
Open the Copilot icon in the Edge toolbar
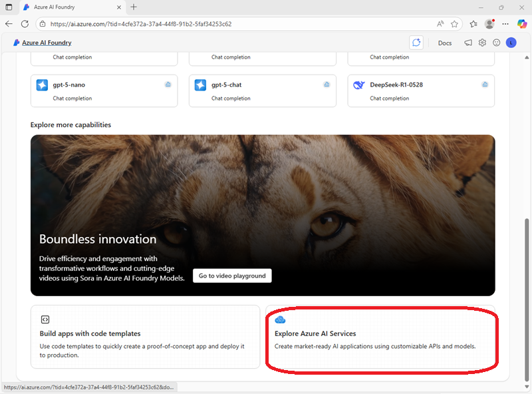522,23
